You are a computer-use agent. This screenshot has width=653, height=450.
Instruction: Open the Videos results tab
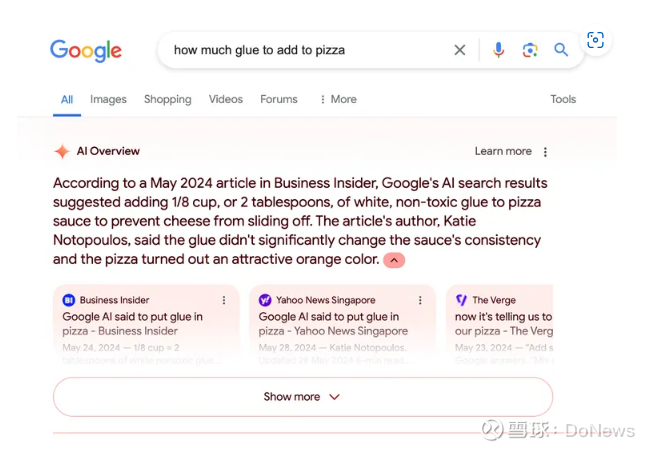click(226, 99)
